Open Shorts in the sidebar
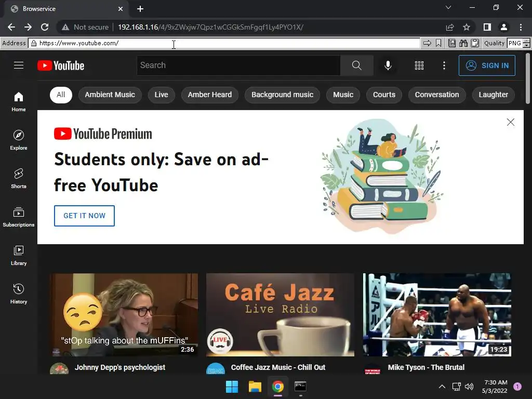Viewport: 532px width, 399px height. [x=19, y=179]
